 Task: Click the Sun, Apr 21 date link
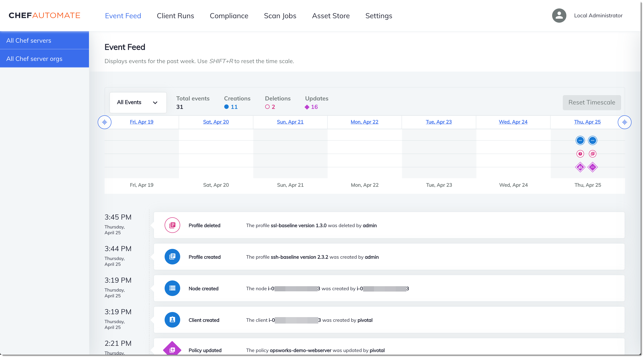tap(290, 122)
